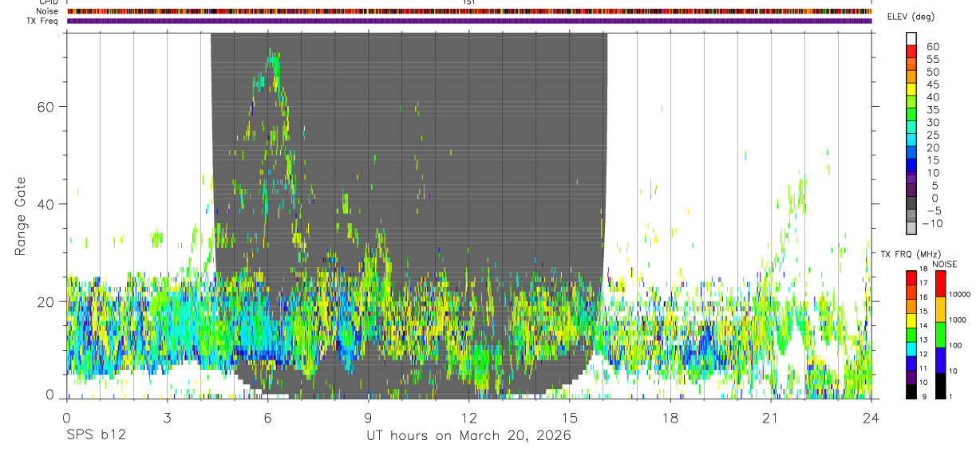Click the Noise color strip at top
980x452 pixels.
tap(469, 11)
